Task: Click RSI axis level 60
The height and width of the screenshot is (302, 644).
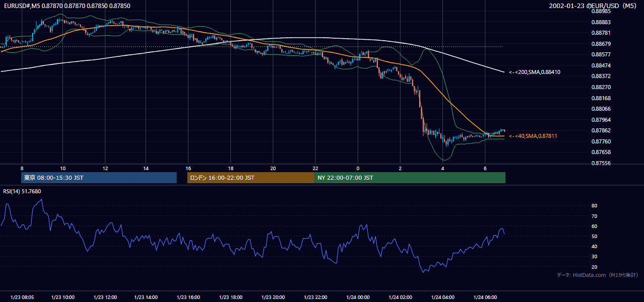Action: pyautogui.click(x=595, y=226)
